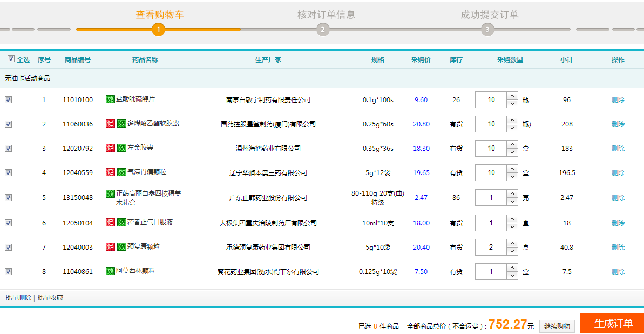Click quantity field for 藿香正气口服液

point(491,223)
